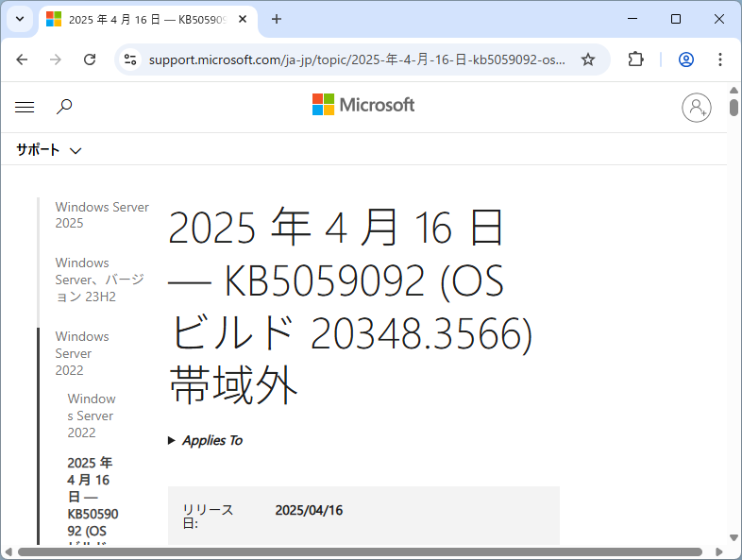Click the vertical scrollbar thumb
This screenshot has height=560, width=742.
click(x=734, y=107)
